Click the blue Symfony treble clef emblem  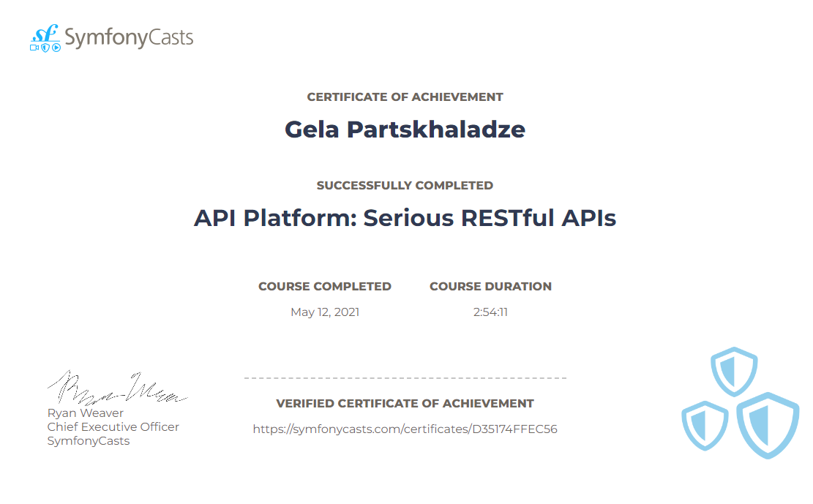coord(45,34)
